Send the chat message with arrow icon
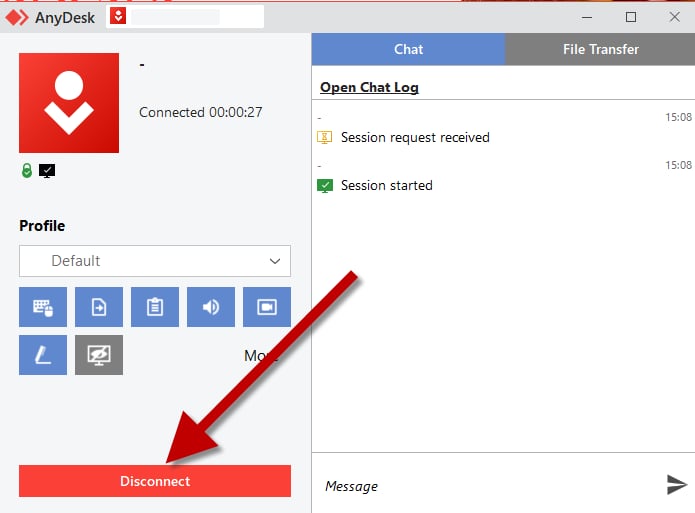The image size is (695, 513). tap(676, 484)
